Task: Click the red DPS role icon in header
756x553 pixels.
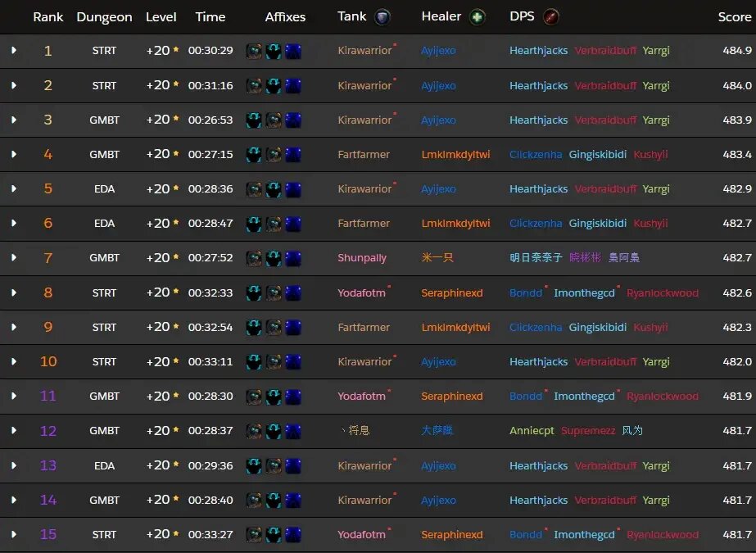Action: [x=550, y=17]
